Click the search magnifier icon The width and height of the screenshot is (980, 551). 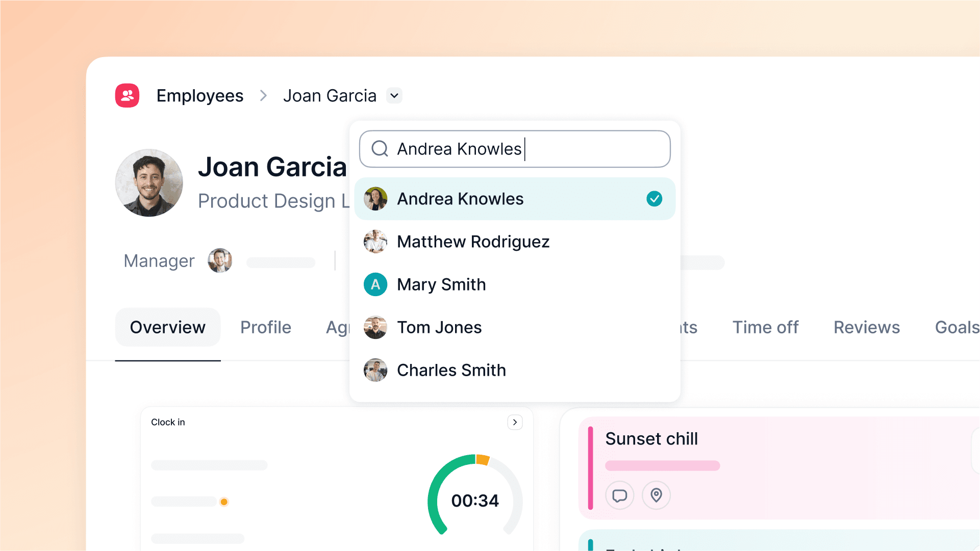379,148
